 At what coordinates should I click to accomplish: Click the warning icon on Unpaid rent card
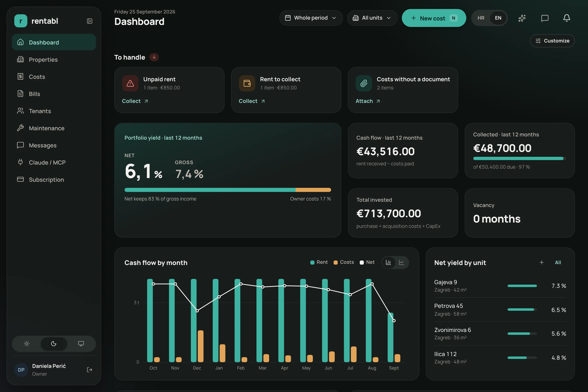click(x=130, y=83)
